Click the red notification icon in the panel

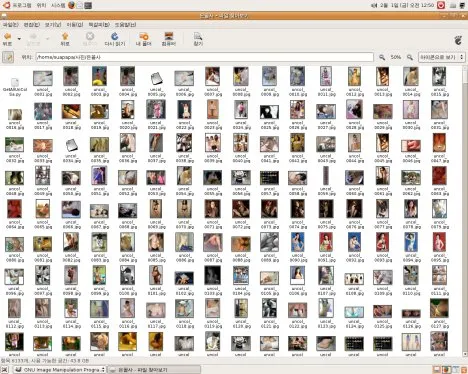click(x=441, y=5)
